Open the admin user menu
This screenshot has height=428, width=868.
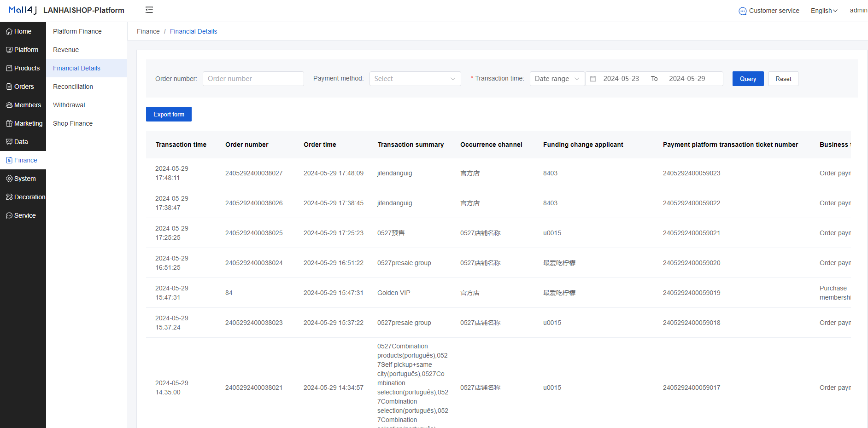pyautogui.click(x=858, y=10)
